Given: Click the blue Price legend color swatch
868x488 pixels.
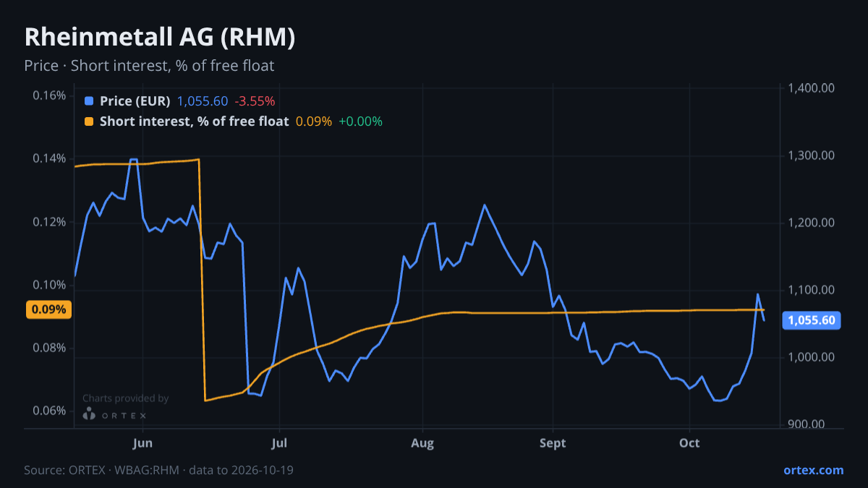Looking at the screenshot, I should point(89,100).
